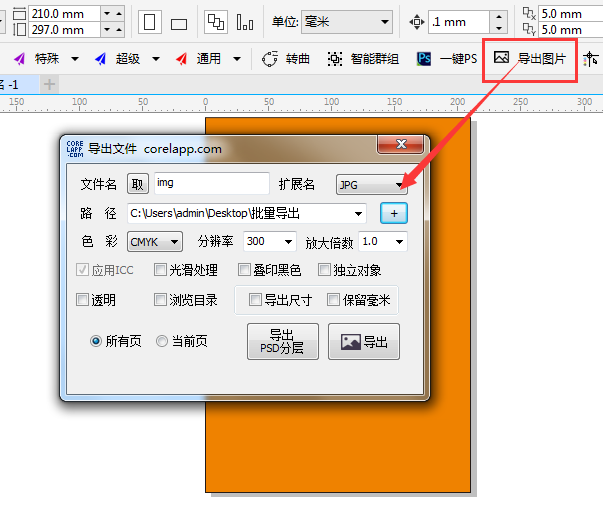Click the 转曲 convert to curves tool
Screen dimensions: 603x509
pyautogui.click(x=286, y=59)
